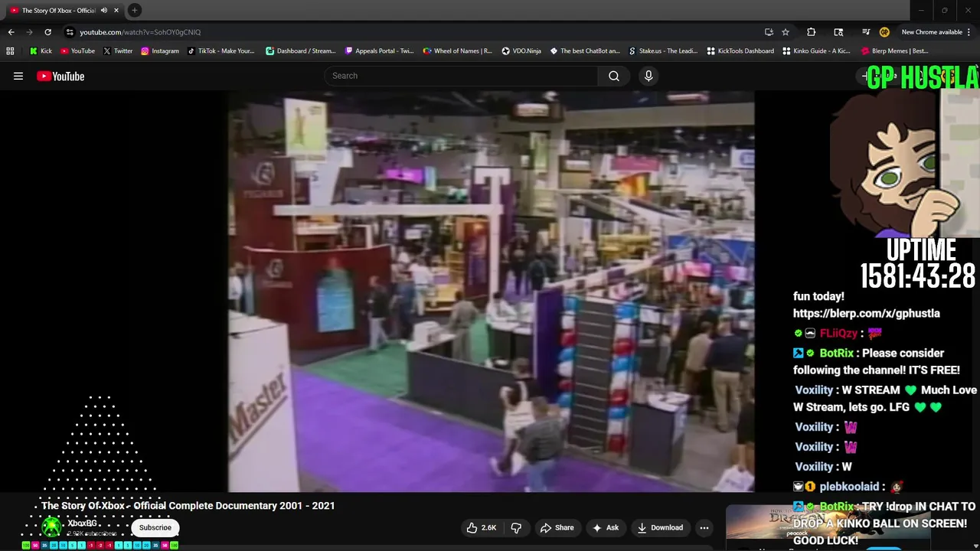This screenshot has height=551, width=980.
Task: Click the YouTube search magnifier button
Action: [614, 76]
